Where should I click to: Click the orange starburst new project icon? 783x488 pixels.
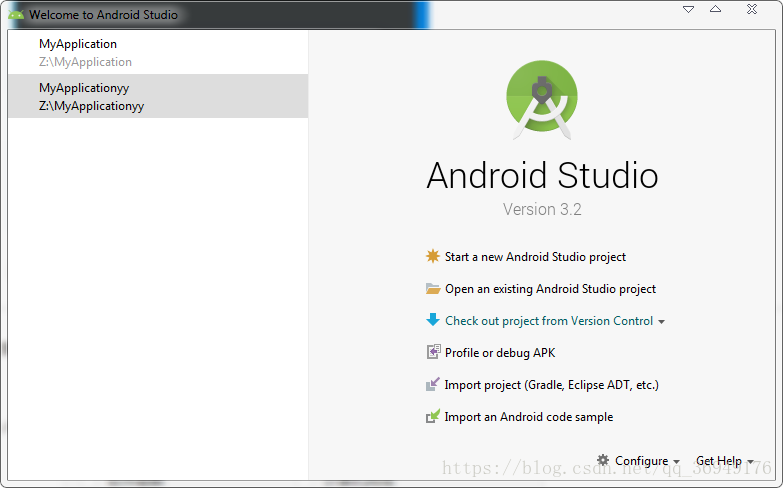click(432, 256)
